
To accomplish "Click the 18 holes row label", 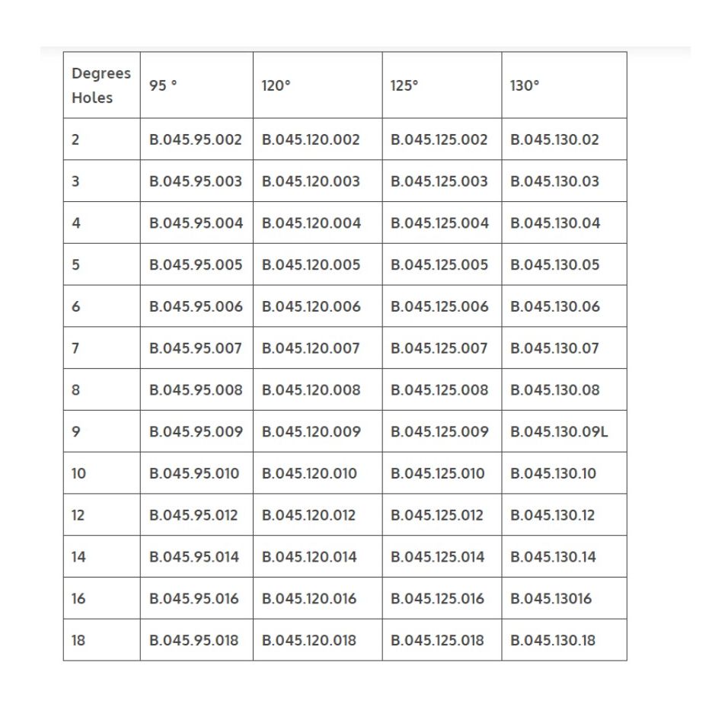I will click(x=78, y=640).
